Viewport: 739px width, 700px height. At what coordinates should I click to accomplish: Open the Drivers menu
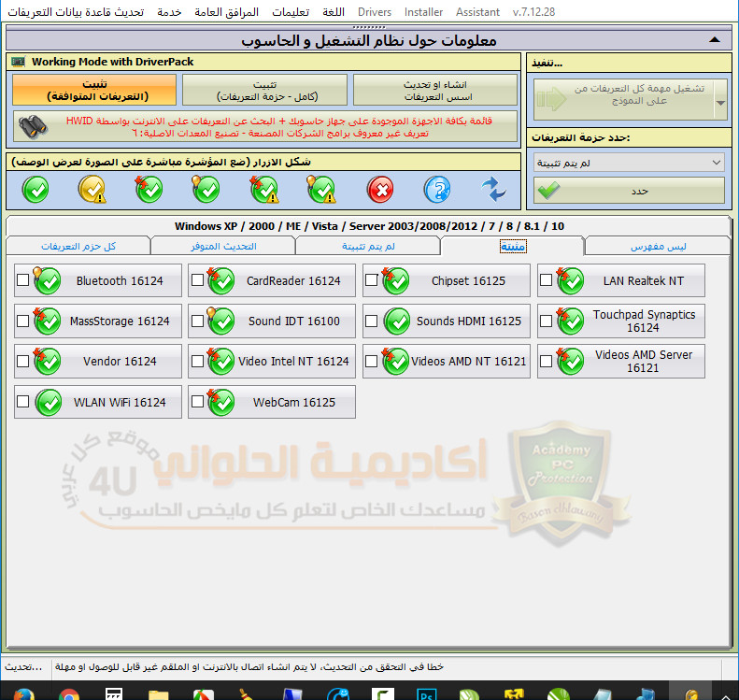[375, 12]
